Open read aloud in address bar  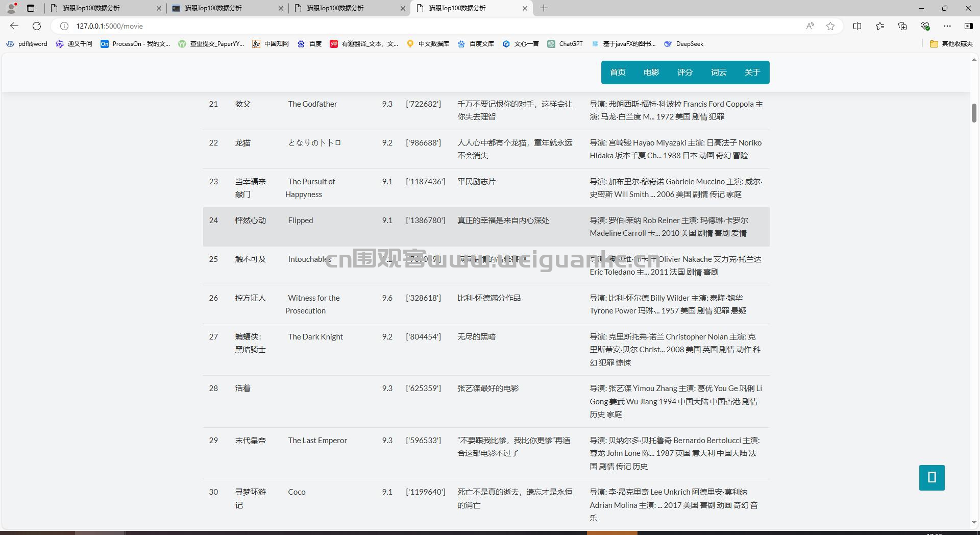click(810, 26)
